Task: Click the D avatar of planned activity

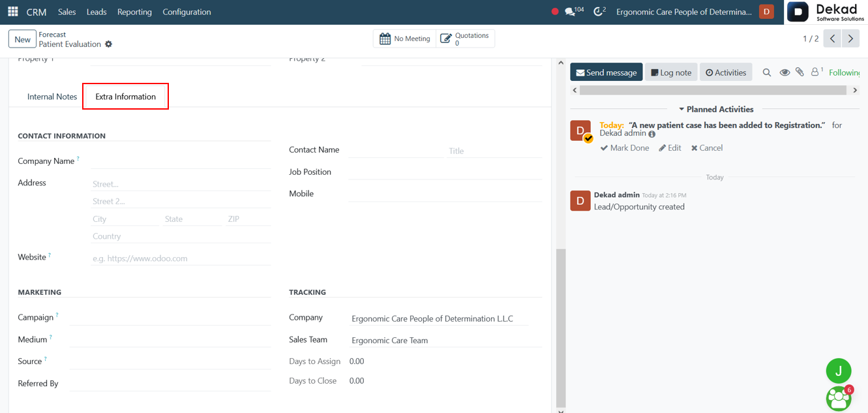Action: (x=580, y=130)
